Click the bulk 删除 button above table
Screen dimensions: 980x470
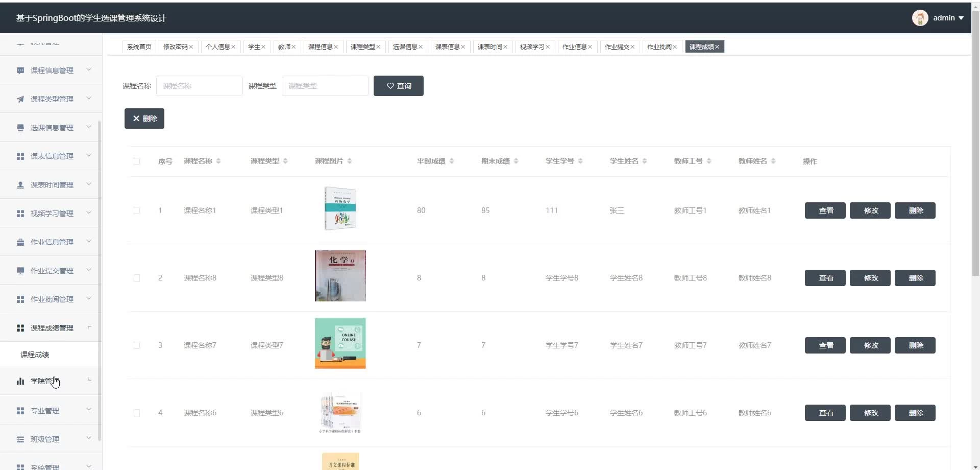click(x=144, y=119)
